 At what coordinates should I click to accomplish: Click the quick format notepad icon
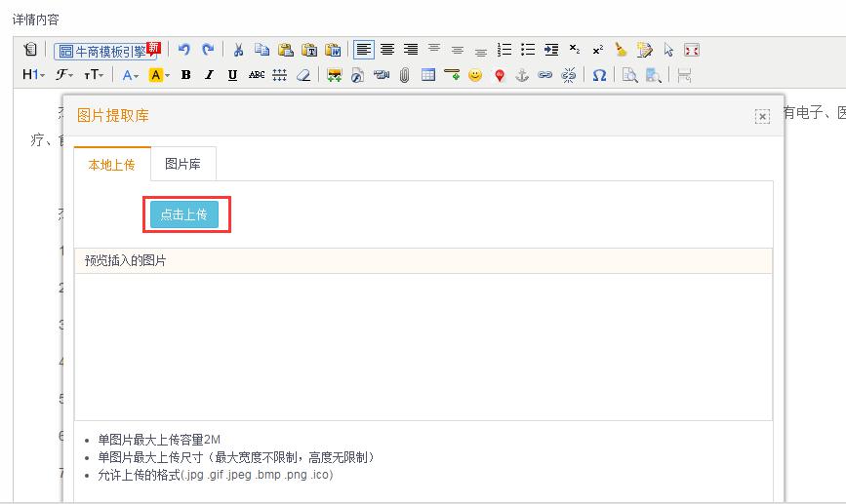pyautogui.click(x=644, y=50)
